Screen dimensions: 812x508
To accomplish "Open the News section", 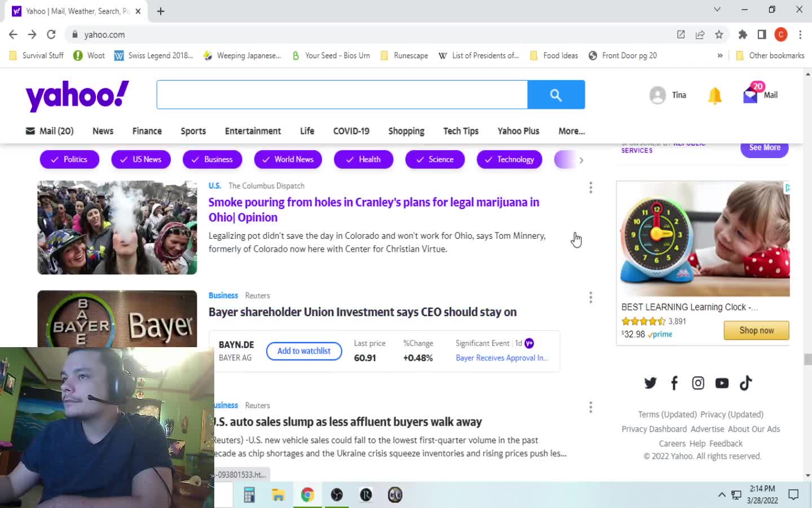I will tap(103, 131).
